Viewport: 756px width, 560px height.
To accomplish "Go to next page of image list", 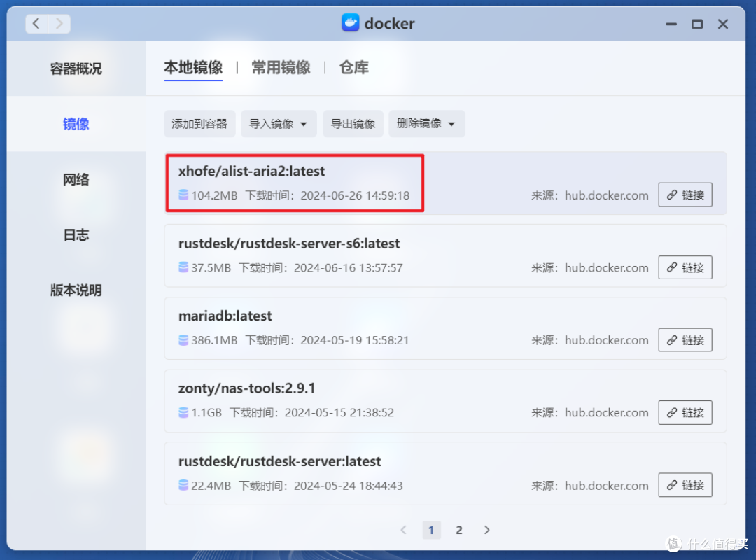I will pos(487,530).
